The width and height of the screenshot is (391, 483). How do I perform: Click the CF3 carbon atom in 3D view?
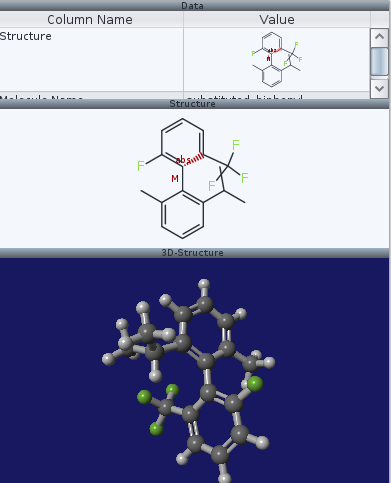point(166,407)
